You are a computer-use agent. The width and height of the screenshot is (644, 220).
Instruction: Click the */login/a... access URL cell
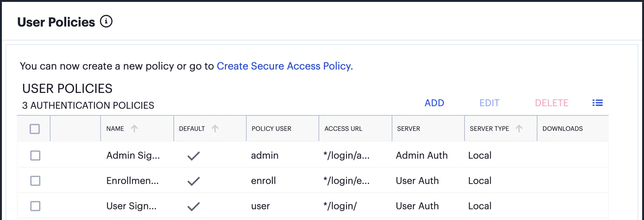tap(347, 156)
